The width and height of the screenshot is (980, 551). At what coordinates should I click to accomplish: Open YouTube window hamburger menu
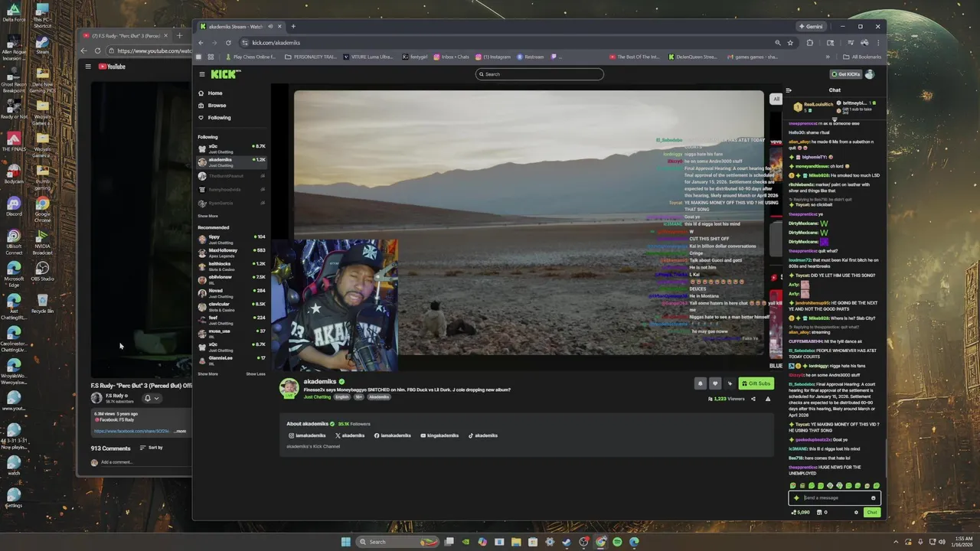[88, 67]
